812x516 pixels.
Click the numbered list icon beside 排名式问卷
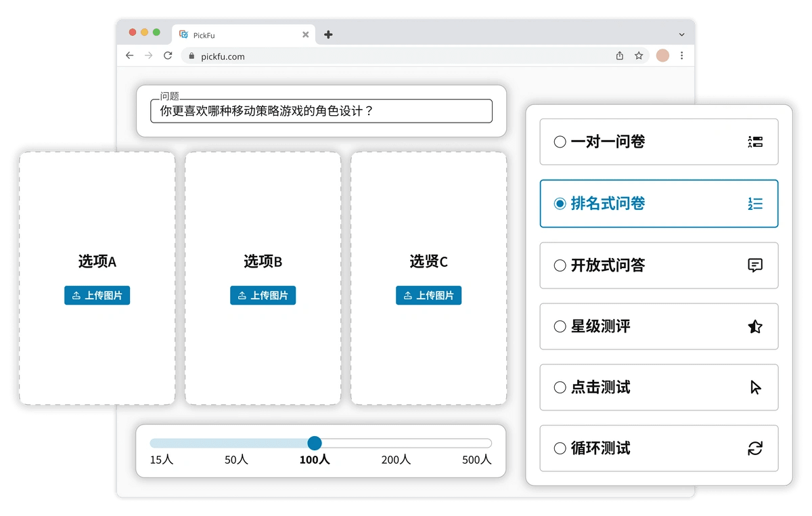755,203
